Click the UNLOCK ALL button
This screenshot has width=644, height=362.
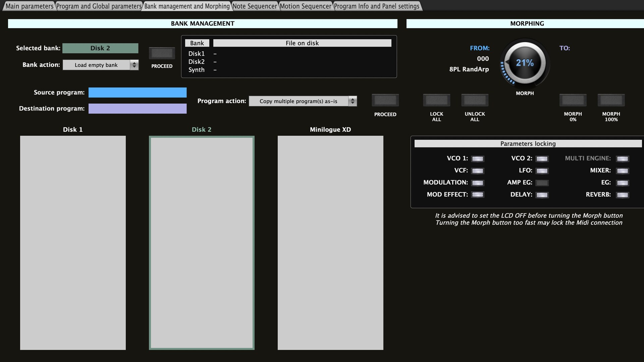click(x=475, y=100)
